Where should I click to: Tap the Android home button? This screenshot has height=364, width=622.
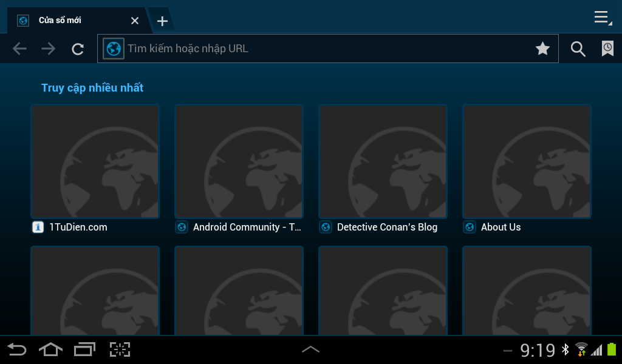click(50, 349)
